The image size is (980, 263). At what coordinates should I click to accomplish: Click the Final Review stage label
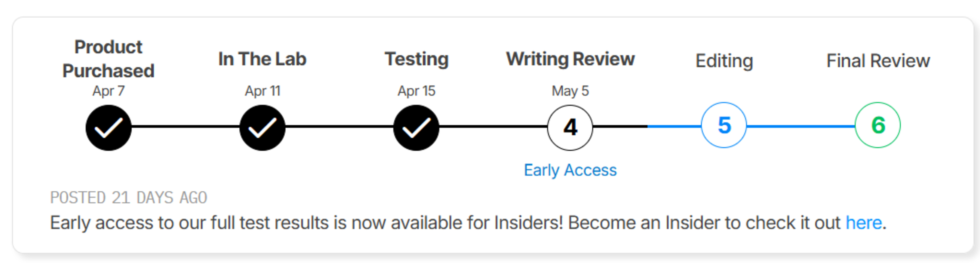coord(878,61)
